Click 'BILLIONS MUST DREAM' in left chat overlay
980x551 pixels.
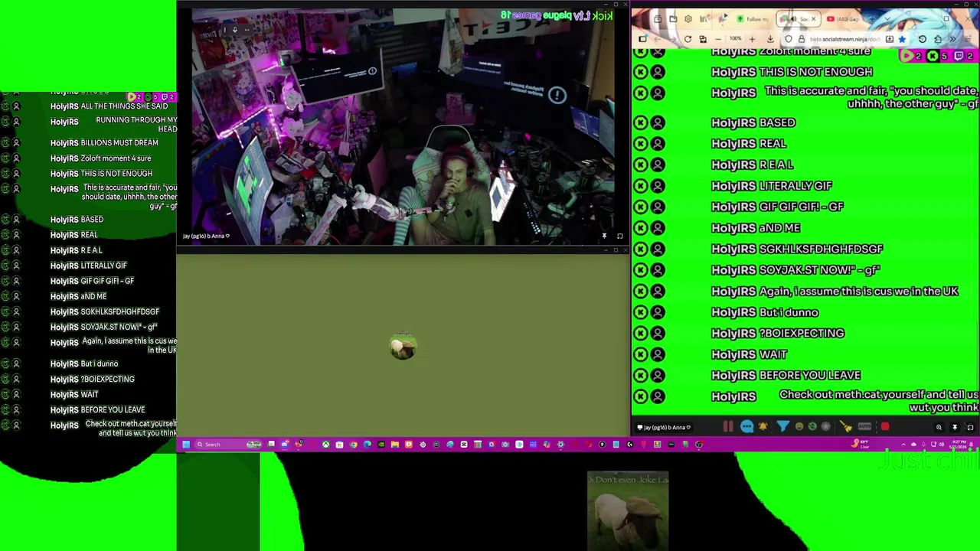[x=119, y=142]
